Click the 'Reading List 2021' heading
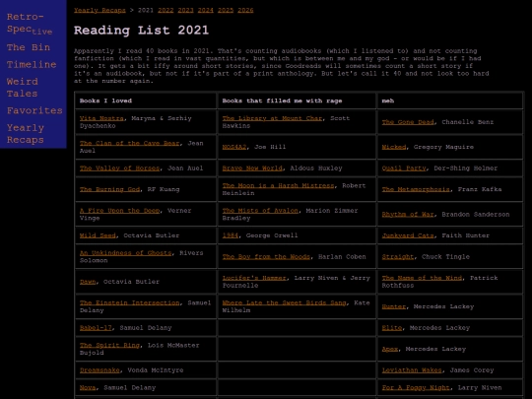 point(141,31)
